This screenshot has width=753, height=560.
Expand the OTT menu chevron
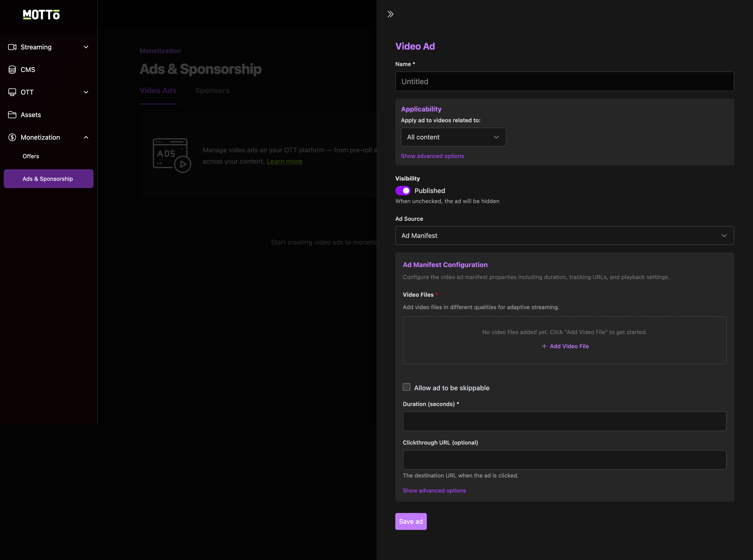tap(86, 92)
